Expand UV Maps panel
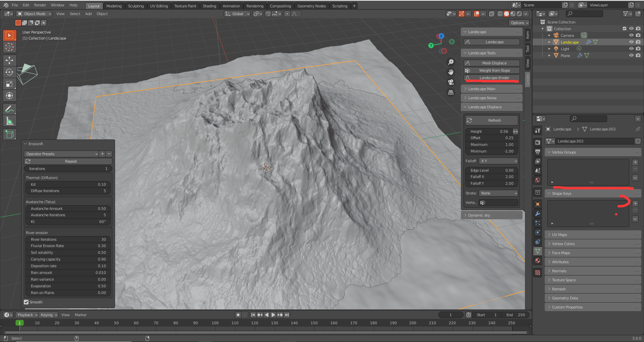Viewport: 644px width, 342px height. (593, 235)
